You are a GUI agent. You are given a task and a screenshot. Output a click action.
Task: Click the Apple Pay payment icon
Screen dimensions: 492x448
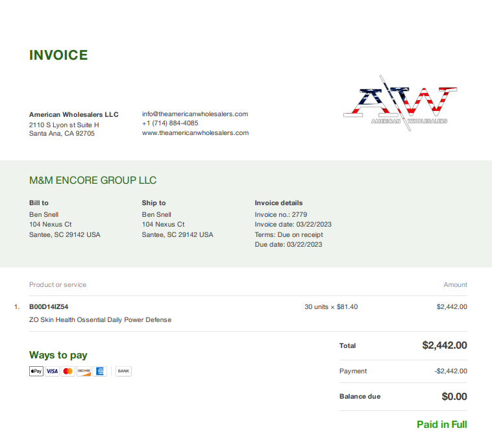point(36,371)
